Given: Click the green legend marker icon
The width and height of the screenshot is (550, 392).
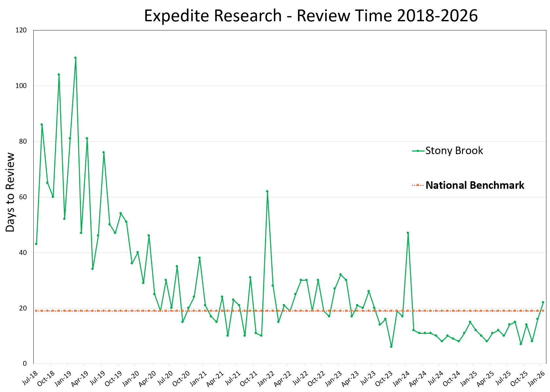Looking at the screenshot, I should [417, 151].
